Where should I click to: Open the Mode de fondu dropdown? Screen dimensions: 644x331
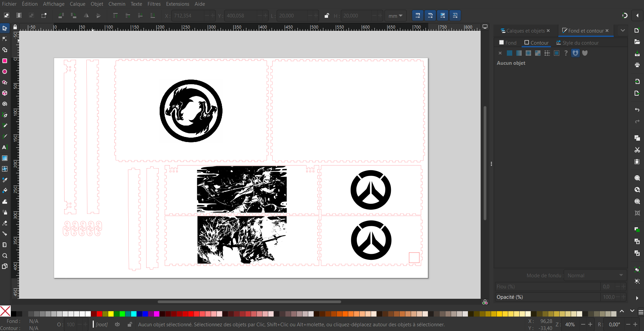coord(595,276)
